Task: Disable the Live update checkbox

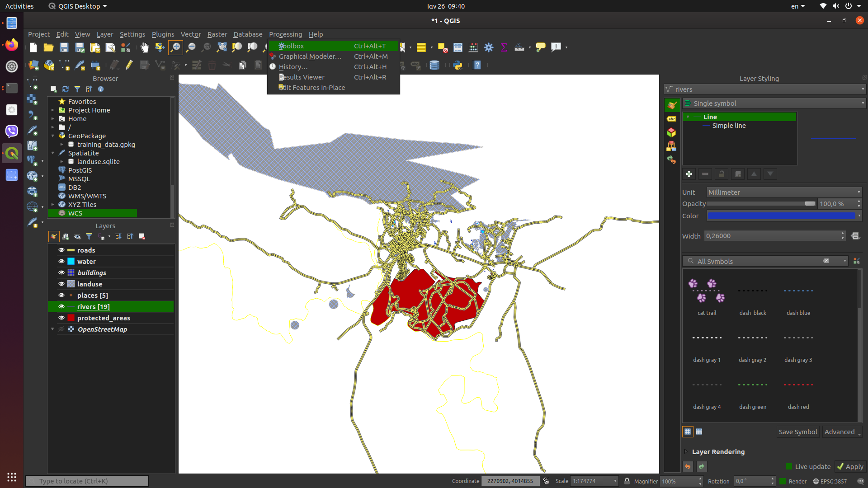Action: click(789, 467)
